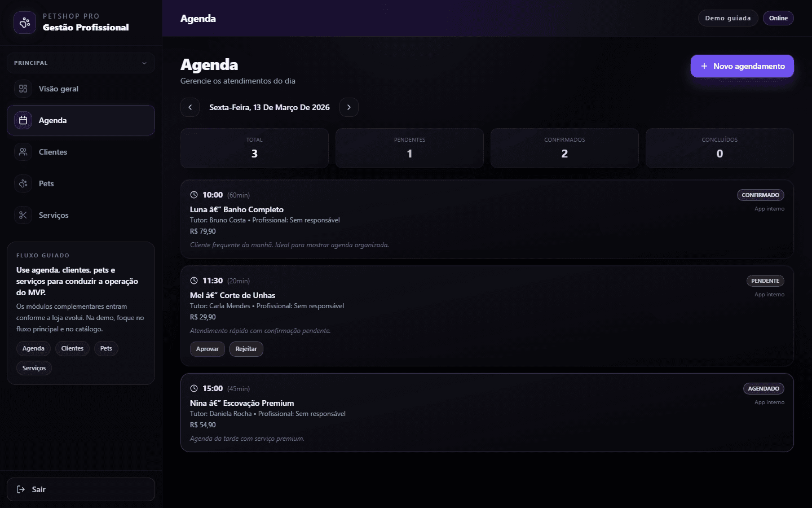
Task: Click the Agenda calendar icon in sidebar
Action: pos(23,120)
